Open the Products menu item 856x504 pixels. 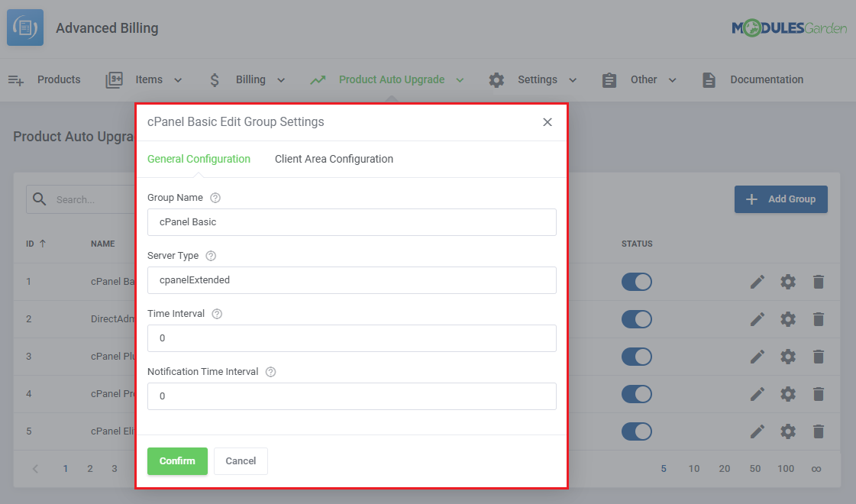click(x=59, y=79)
